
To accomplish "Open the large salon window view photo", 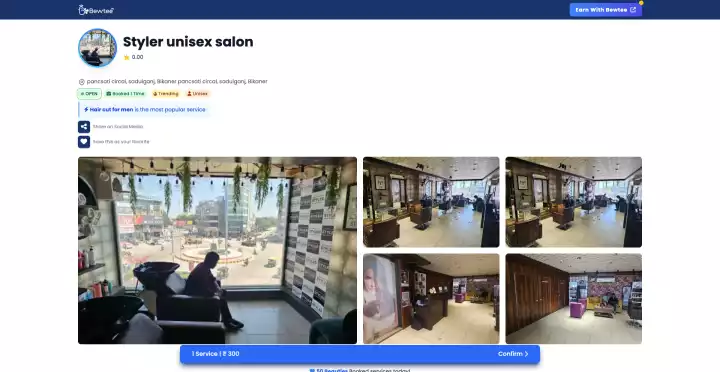I will point(217,250).
